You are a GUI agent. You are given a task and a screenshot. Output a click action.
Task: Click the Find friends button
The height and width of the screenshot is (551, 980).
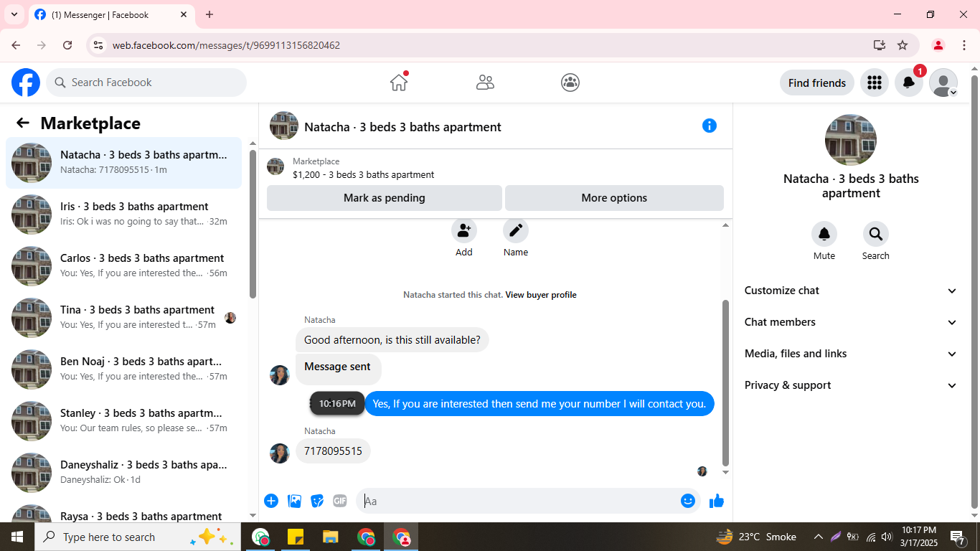click(x=817, y=83)
